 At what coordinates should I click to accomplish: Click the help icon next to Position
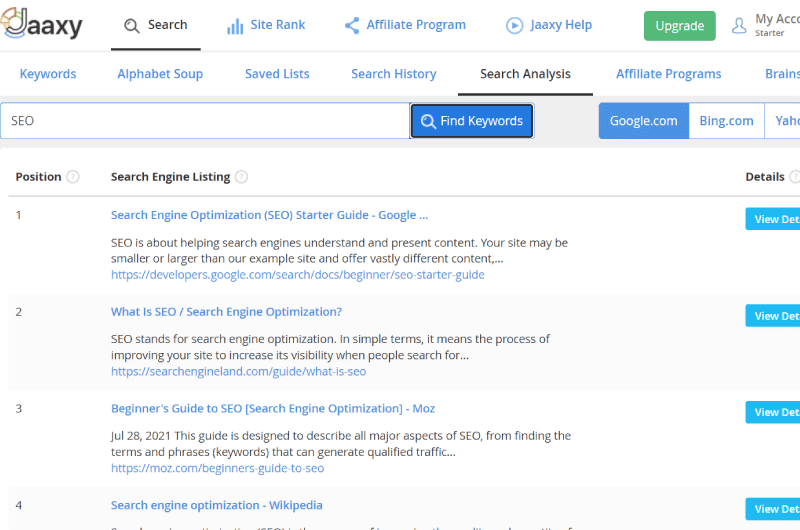(73, 177)
